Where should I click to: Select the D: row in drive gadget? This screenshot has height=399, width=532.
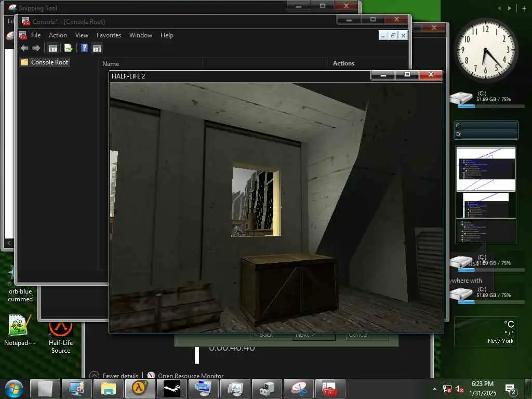pos(486,135)
